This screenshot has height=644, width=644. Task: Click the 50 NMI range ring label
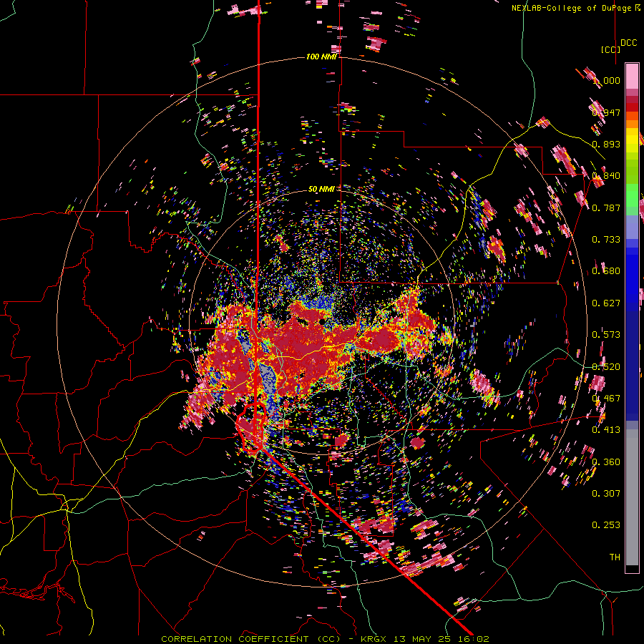click(x=321, y=189)
